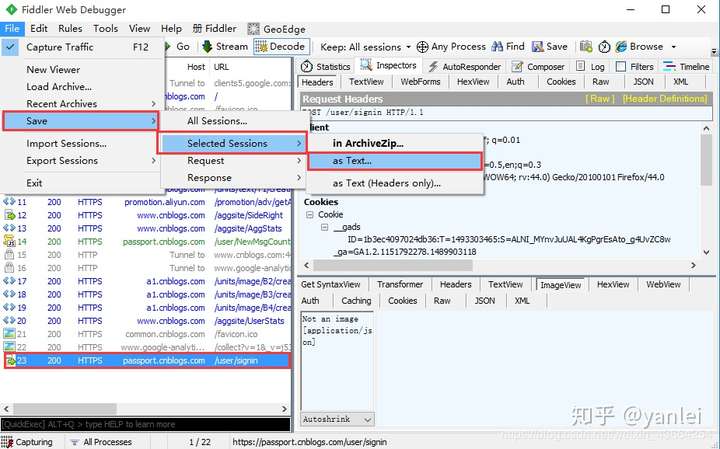This screenshot has width=720, height=449.
Task: Open the Browse dropdown arrow
Action: [674, 47]
